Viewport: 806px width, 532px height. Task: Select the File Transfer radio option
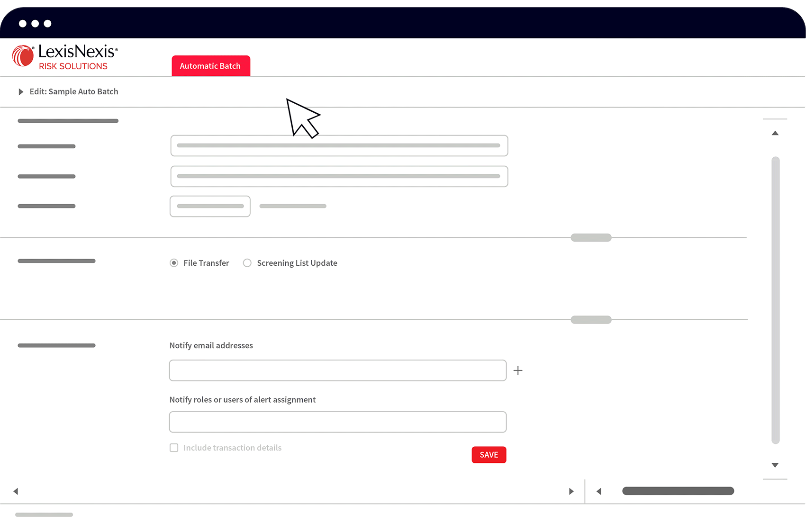coord(174,263)
